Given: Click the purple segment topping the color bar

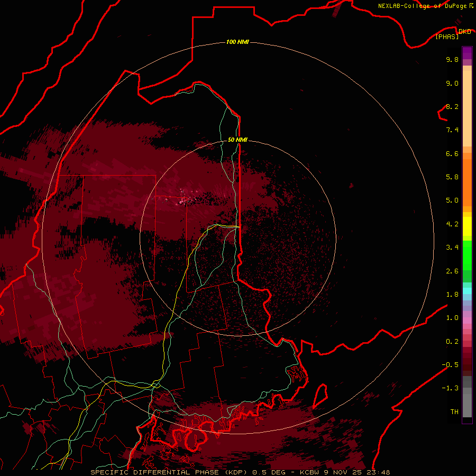Looking at the screenshot, I should coord(467,53).
